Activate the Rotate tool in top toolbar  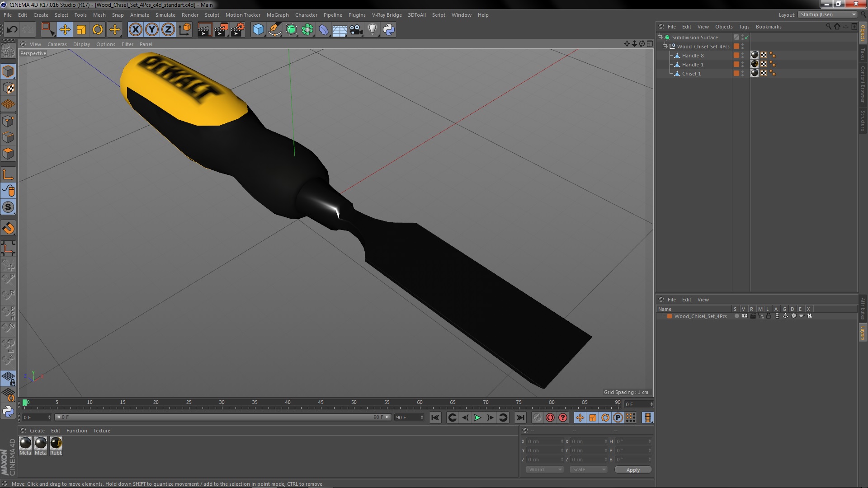coord(98,30)
